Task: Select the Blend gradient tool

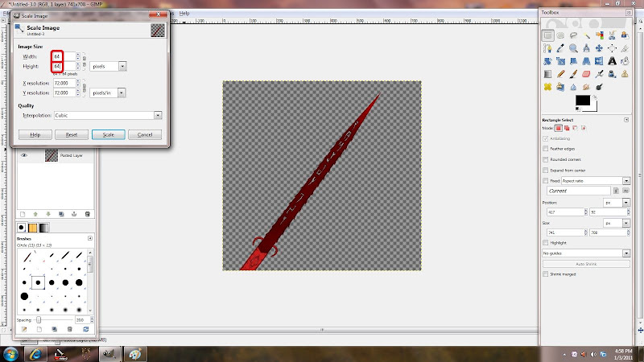Action: pos(547,74)
